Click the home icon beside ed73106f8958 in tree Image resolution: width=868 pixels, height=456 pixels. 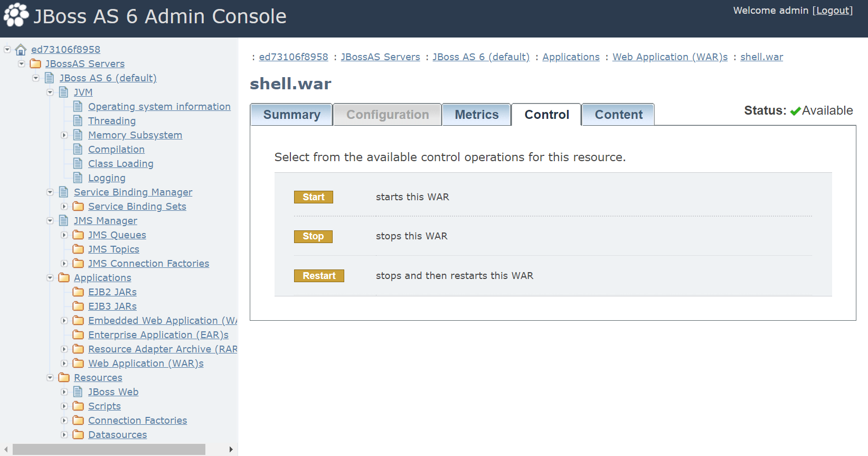click(x=21, y=50)
